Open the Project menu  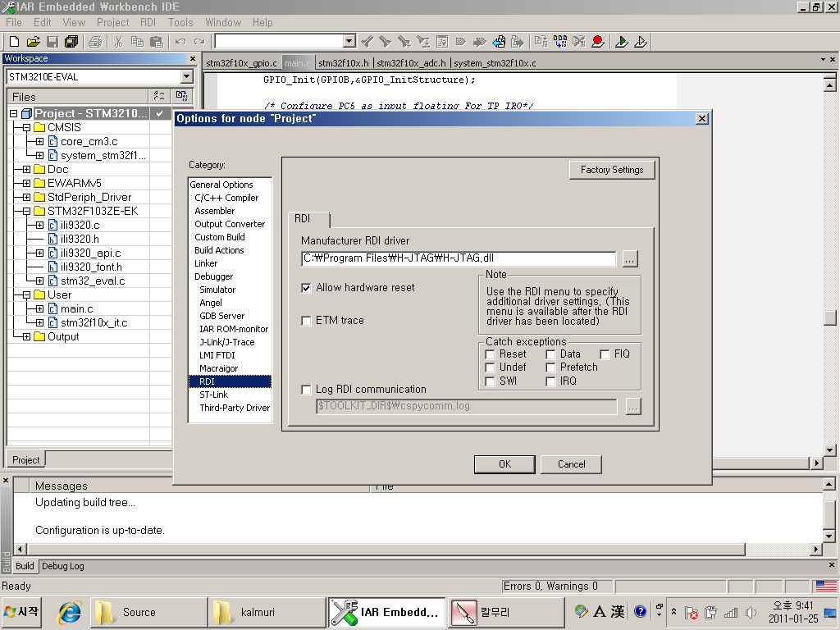tap(112, 22)
